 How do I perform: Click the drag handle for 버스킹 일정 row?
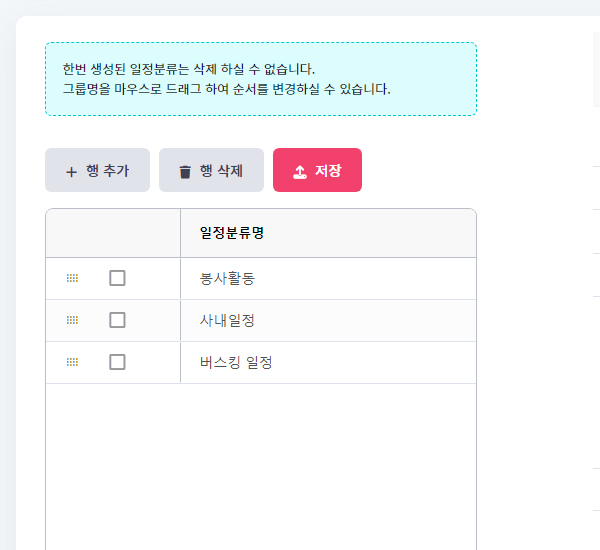(72, 362)
